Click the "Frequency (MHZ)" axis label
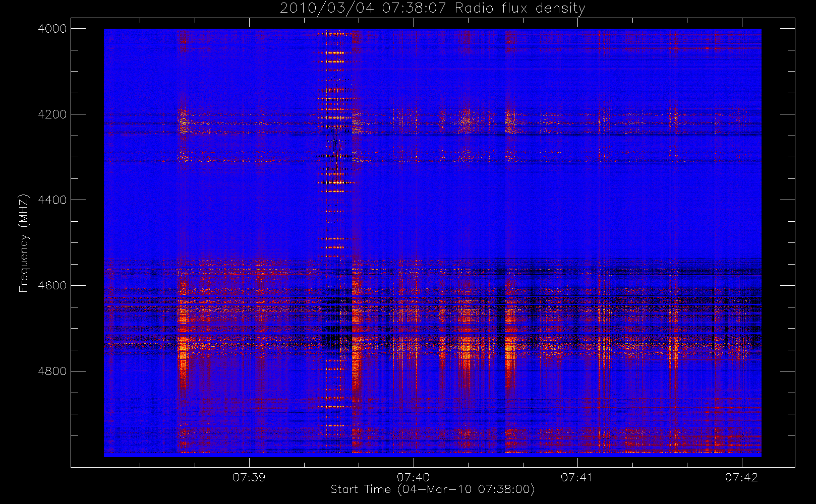The width and height of the screenshot is (816, 504). coord(23,243)
